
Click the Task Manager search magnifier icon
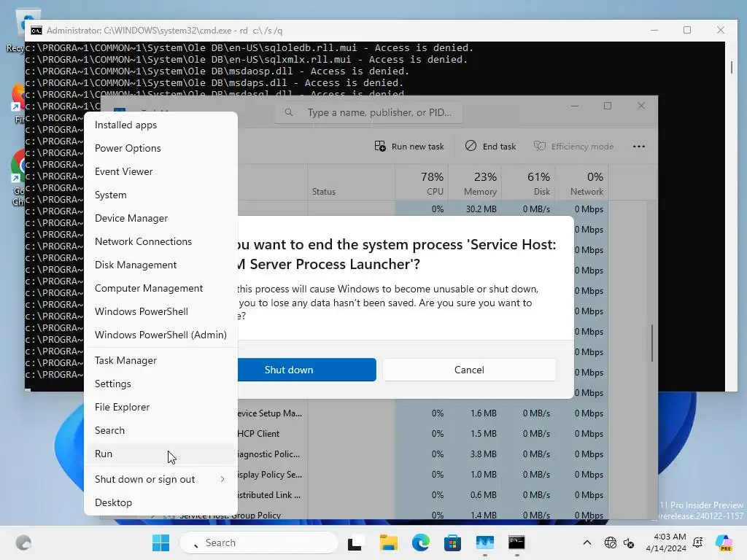tap(289, 113)
